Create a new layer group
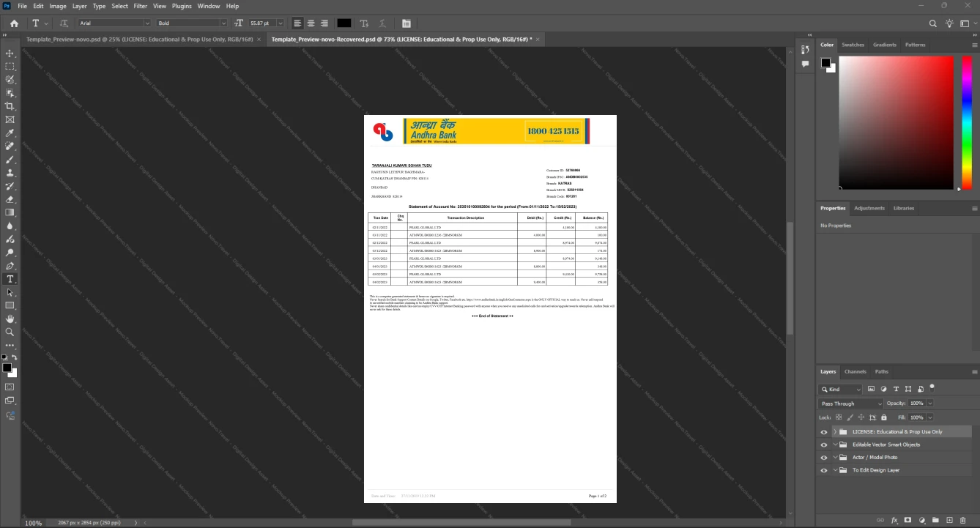 click(x=935, y=520)
